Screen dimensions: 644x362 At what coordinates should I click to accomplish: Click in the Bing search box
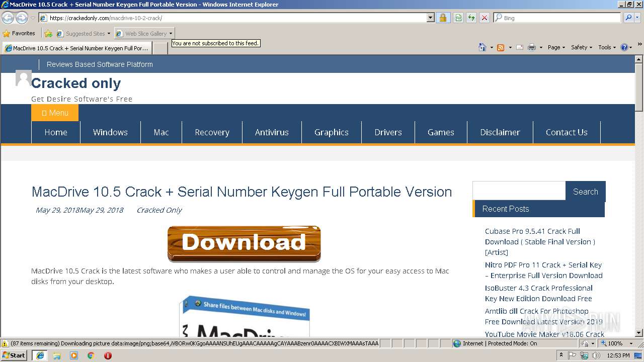[x=557, y=18]
